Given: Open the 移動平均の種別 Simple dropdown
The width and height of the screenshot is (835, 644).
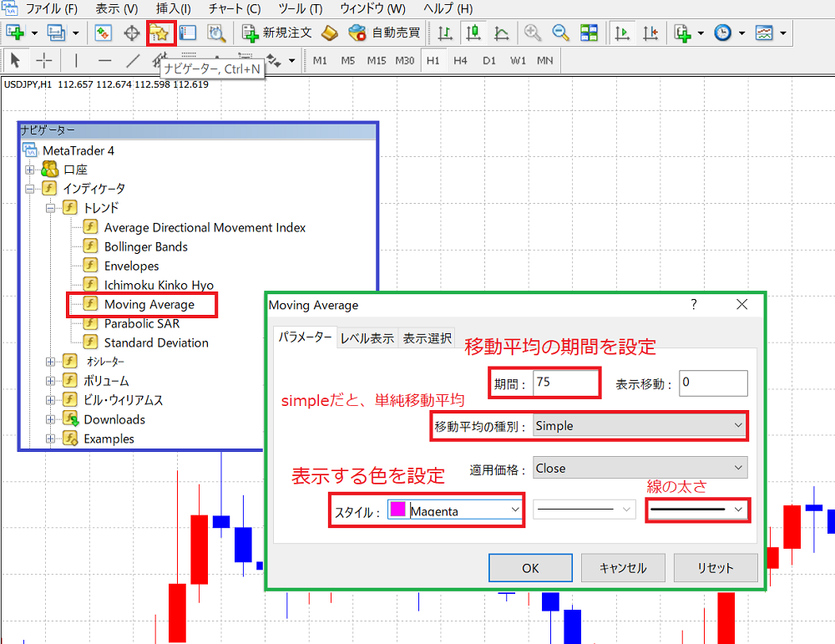Looking at the screenshot, I should tap(639, 426).
